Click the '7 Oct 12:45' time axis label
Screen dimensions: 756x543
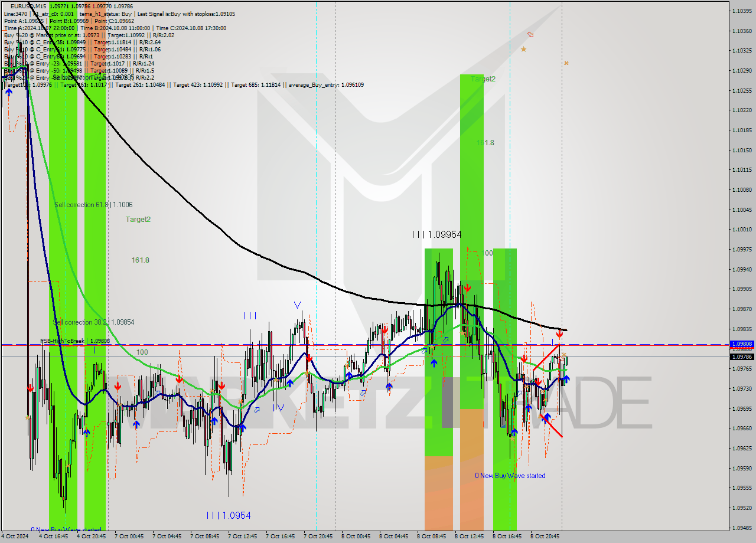coord(242,537)
